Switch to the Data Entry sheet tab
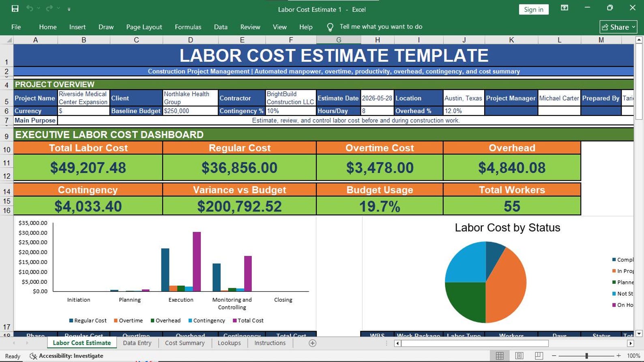This screenshot has height=362, width=644. click(137, 343)
